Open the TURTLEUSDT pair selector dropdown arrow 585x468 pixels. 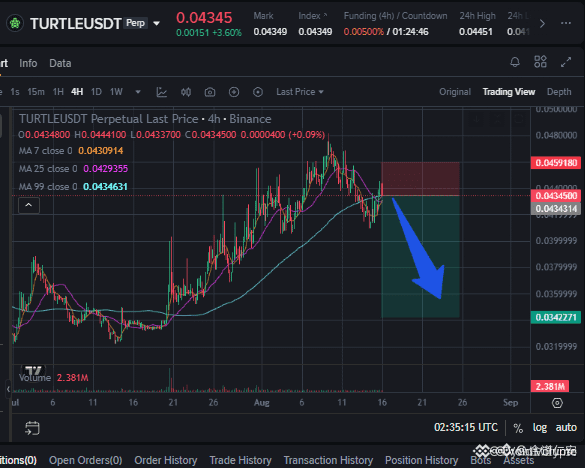[157, 24]
